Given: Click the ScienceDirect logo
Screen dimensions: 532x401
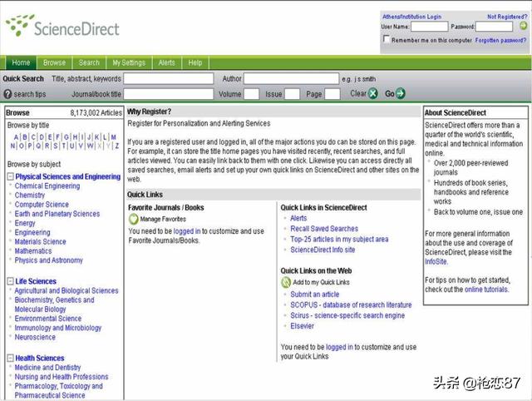Looking at the screenshot, I should point(62,26).
